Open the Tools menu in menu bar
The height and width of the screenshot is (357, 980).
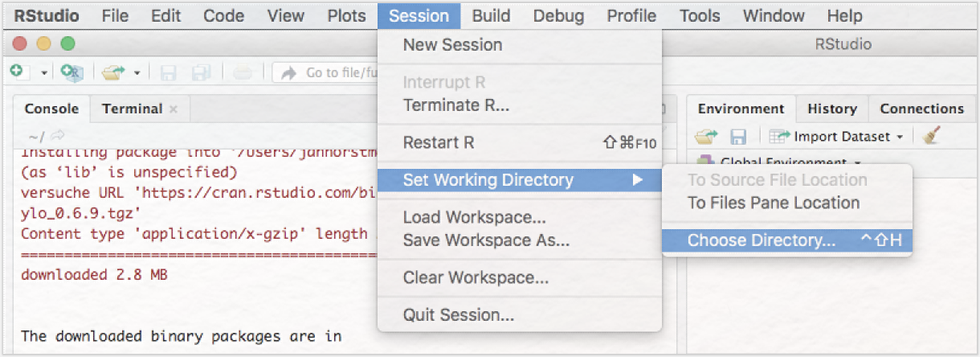700,16
